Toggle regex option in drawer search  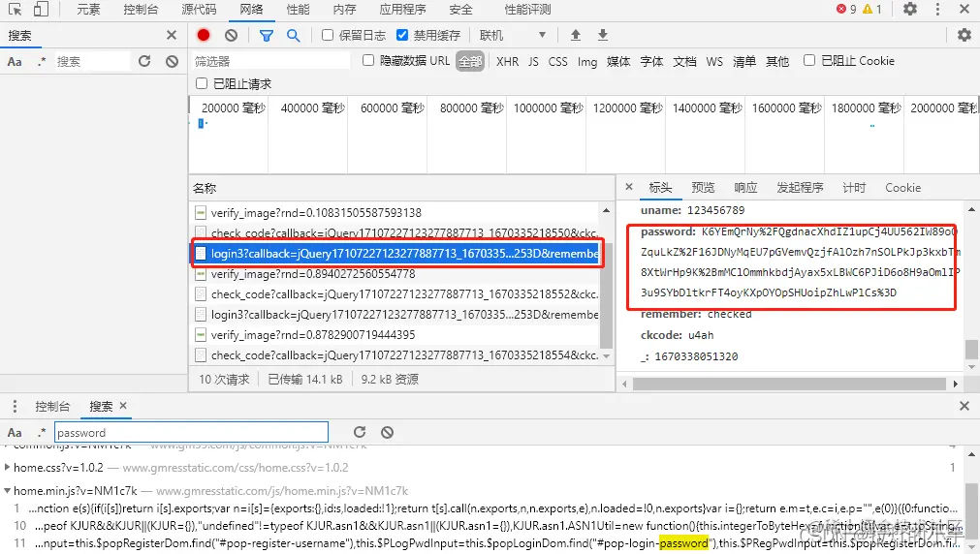click(x=42, y=432)
